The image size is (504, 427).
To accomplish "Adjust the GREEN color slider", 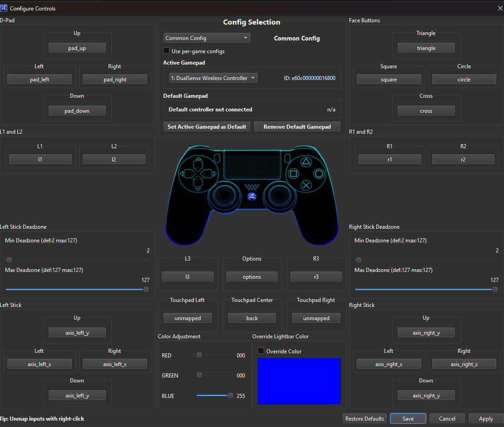I will pyautogui.click(x=215, y=375).
